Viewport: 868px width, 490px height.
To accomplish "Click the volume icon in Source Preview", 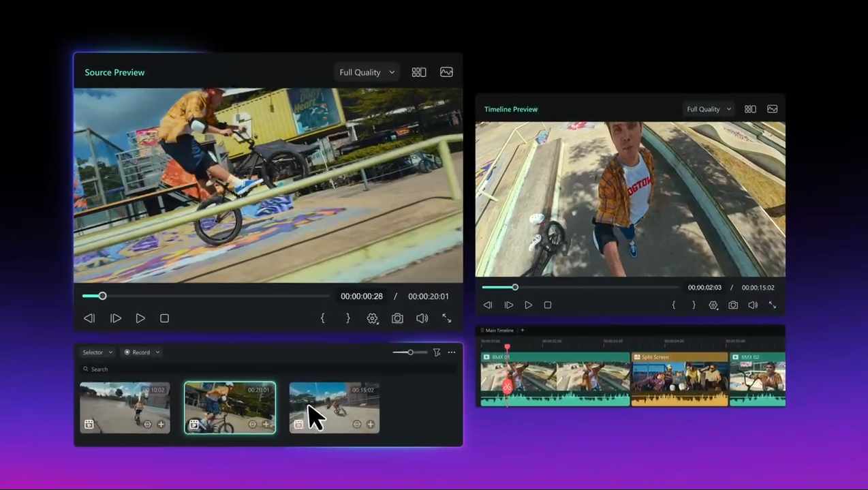I will [x=422, y=318].
